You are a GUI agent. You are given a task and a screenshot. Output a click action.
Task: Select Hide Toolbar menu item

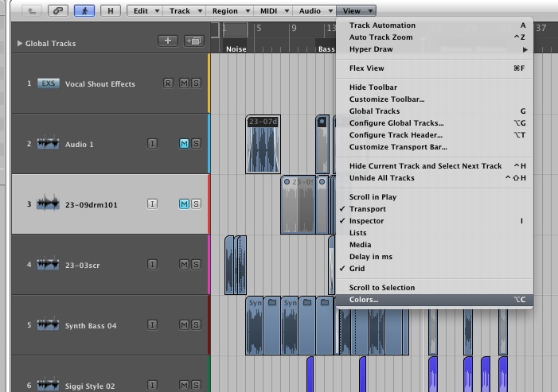(435, 87)
